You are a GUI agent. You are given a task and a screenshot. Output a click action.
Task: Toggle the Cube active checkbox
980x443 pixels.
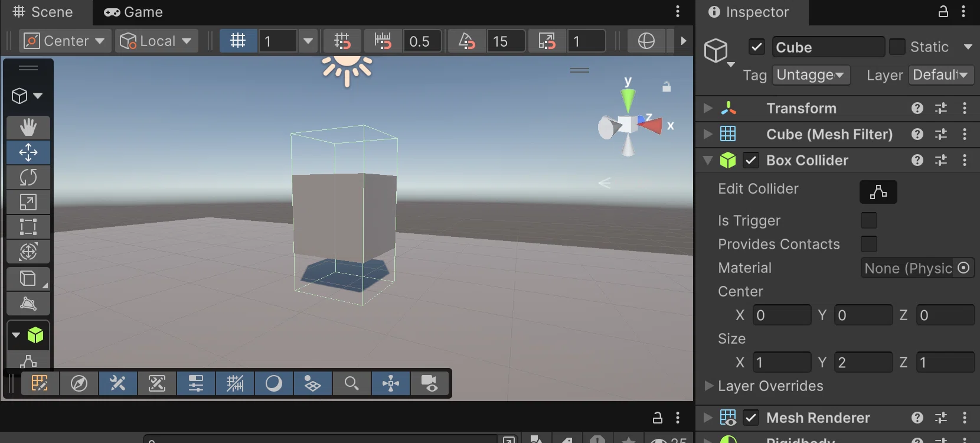tap(757, 47)
